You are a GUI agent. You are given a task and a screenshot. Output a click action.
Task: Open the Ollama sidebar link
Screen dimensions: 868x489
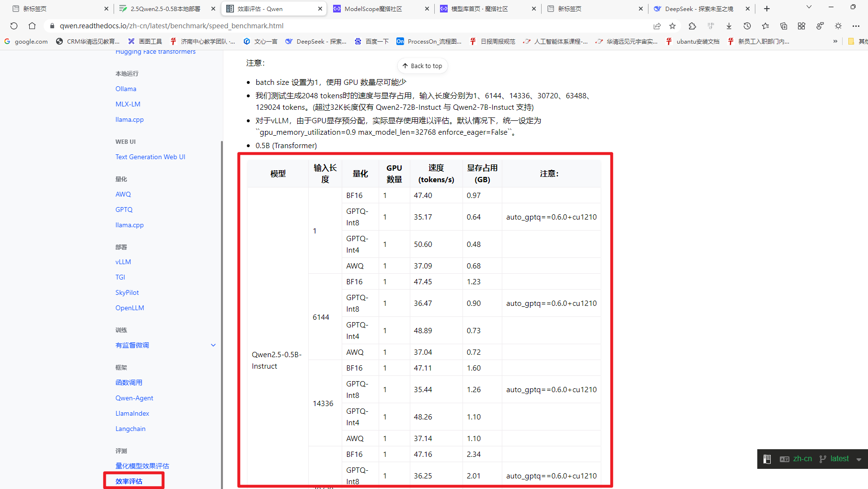[126, 89]
